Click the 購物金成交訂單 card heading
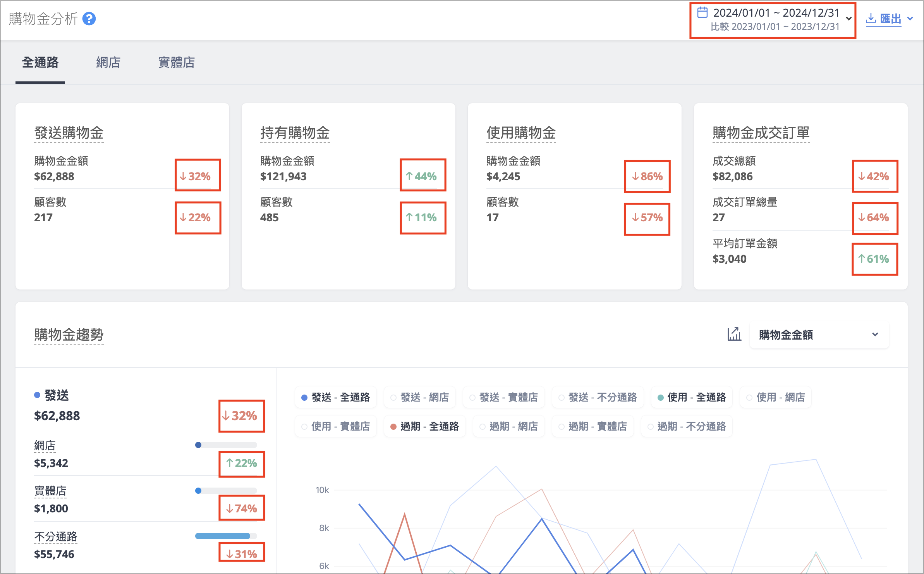Screen dimensions: 924x574 click(761, 133)
